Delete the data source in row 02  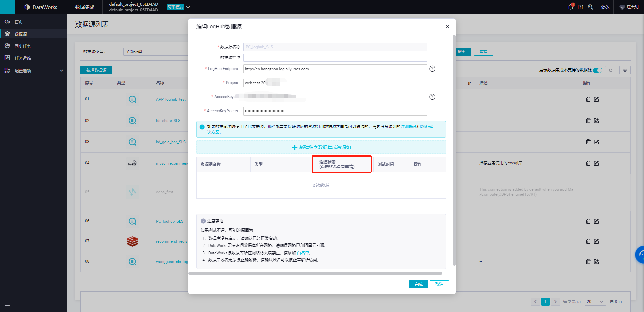[x=588, y=121]
